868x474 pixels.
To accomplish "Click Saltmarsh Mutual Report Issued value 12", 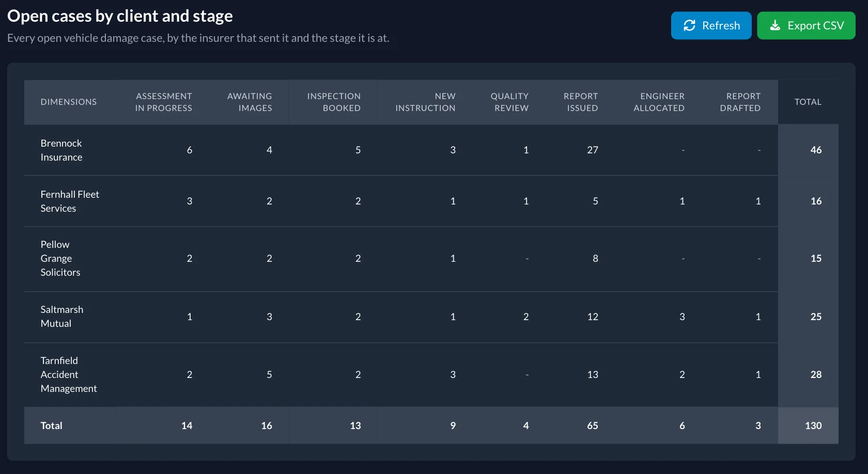I will 593,317.
